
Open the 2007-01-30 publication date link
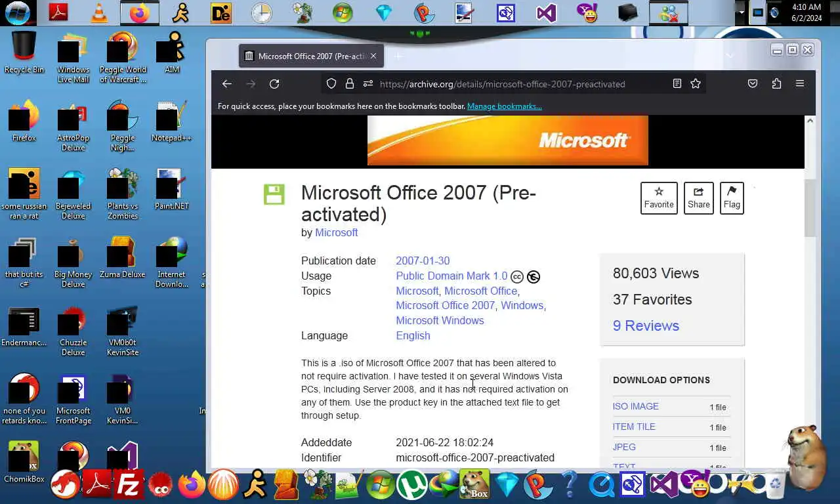coord(423,261)
